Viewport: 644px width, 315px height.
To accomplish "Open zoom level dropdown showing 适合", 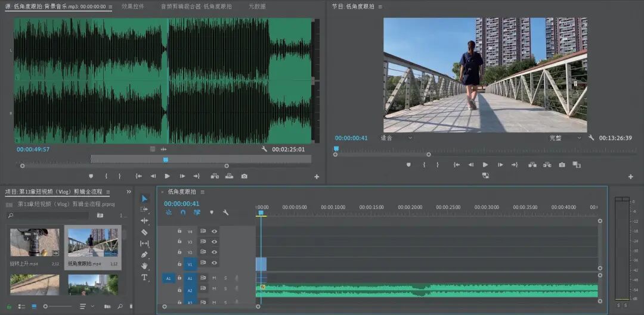I will [x=397, y=138].
